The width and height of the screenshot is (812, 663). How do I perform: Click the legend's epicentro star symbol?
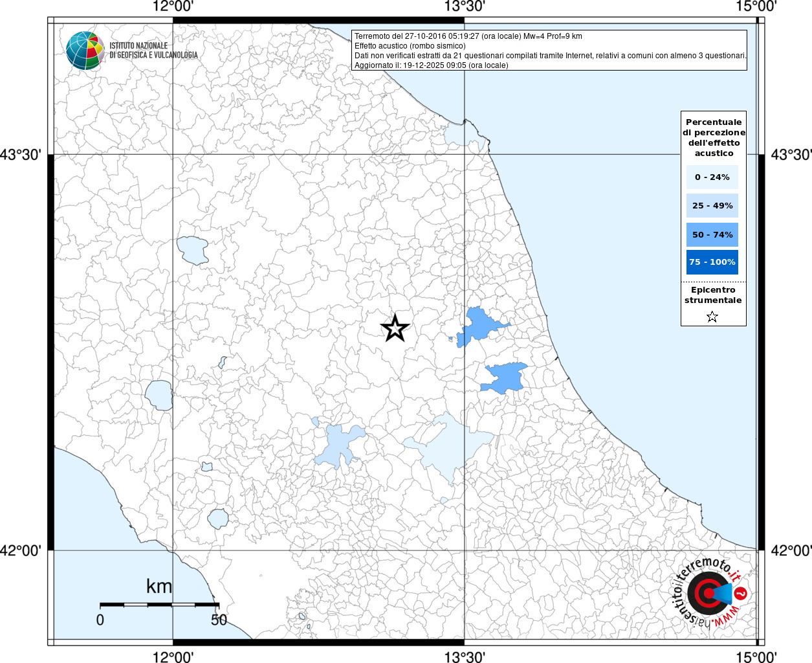click(712, 317)
